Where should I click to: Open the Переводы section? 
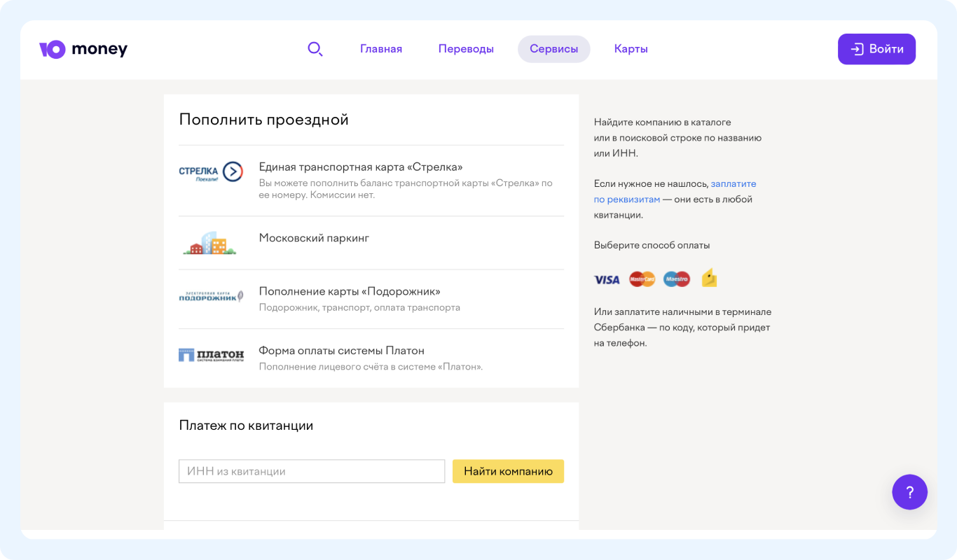(466, 49)
